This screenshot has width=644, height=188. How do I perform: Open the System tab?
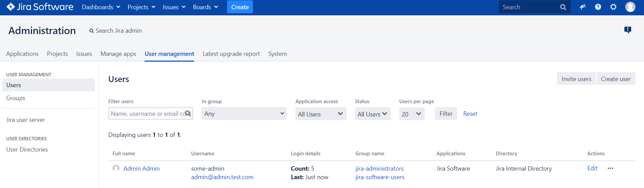point(277,54)
